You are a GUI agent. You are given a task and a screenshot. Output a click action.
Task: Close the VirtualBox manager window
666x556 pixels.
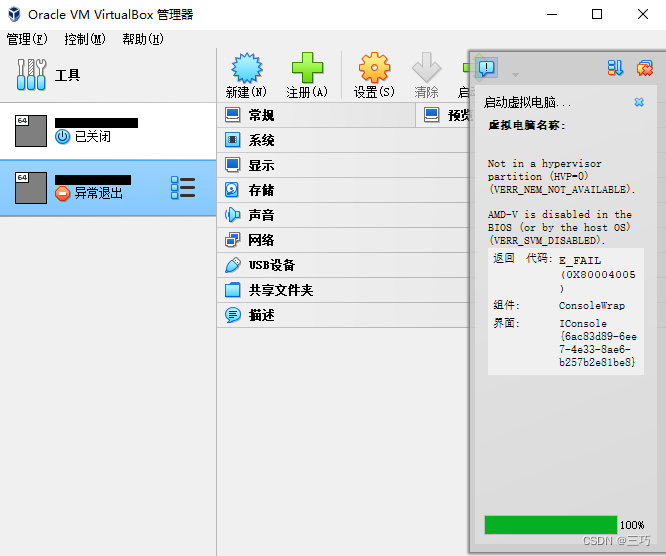[643, 14]
